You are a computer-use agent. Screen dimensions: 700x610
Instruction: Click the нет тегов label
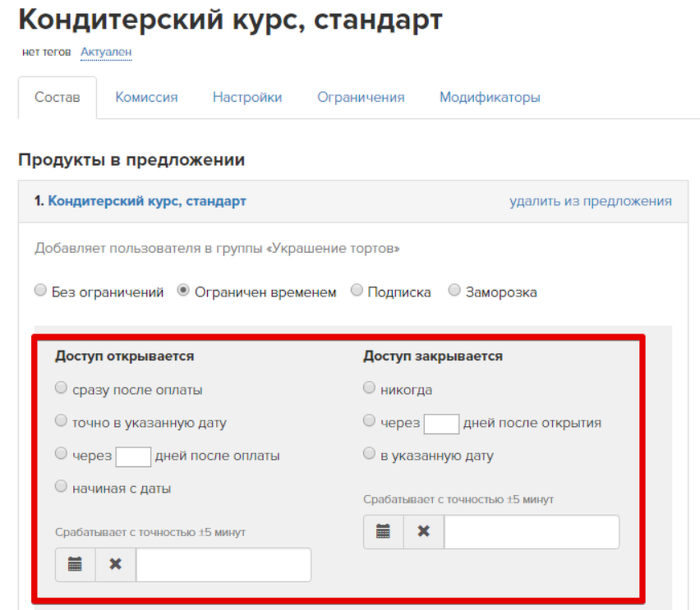[x=47, y=53]
